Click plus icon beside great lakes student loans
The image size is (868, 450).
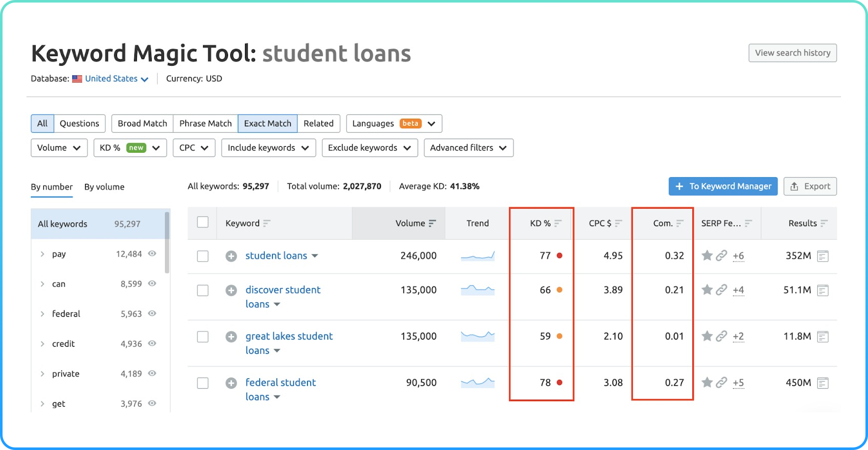pos(231,336)
